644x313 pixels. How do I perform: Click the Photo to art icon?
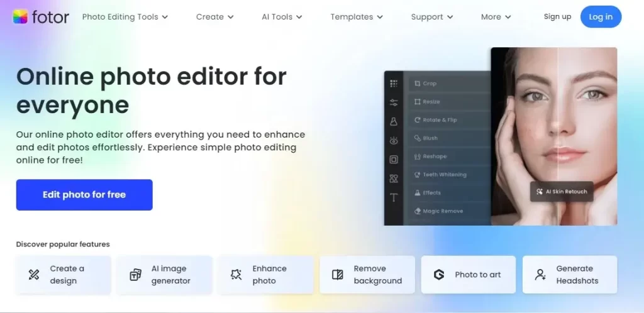[439, 275]
